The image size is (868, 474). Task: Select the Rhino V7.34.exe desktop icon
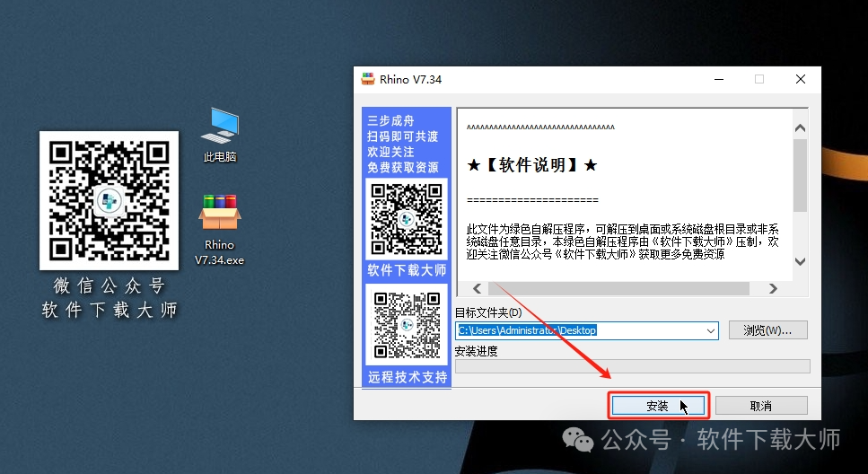[219, 230]
